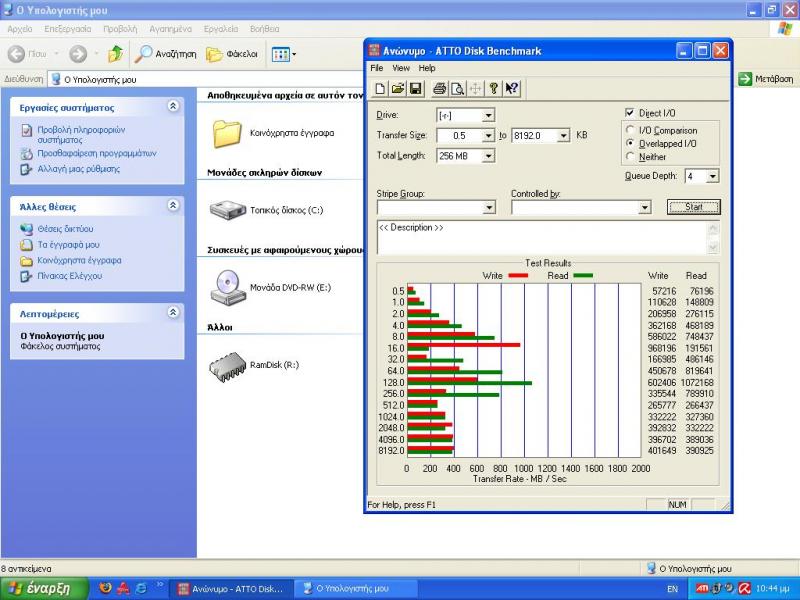The width and height of the screenshot is (800, 600).
Task: Open the ATTO File menu
Action: click(377, 68)
